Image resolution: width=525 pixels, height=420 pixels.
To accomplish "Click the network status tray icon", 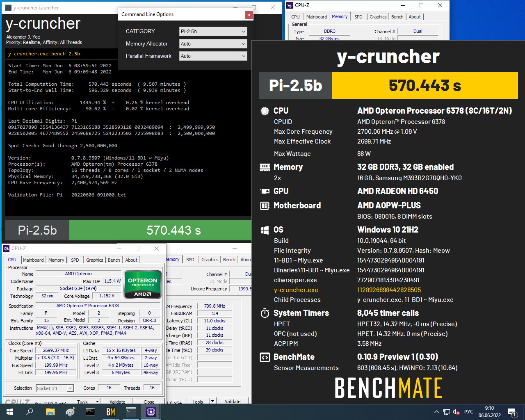I will (447, 412).
